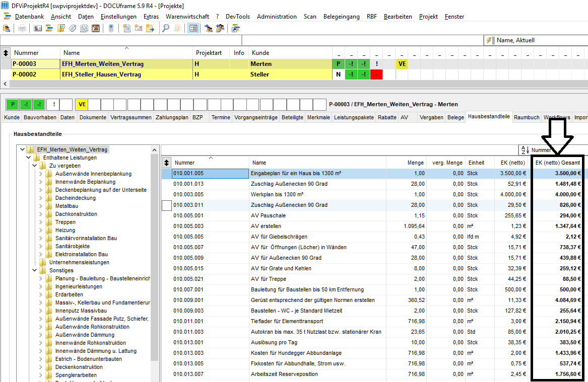Viewport: 588px width, 382px height.
Task: Click the lightning filter icon beside Name, Aktuell
Action: [490, 40]
